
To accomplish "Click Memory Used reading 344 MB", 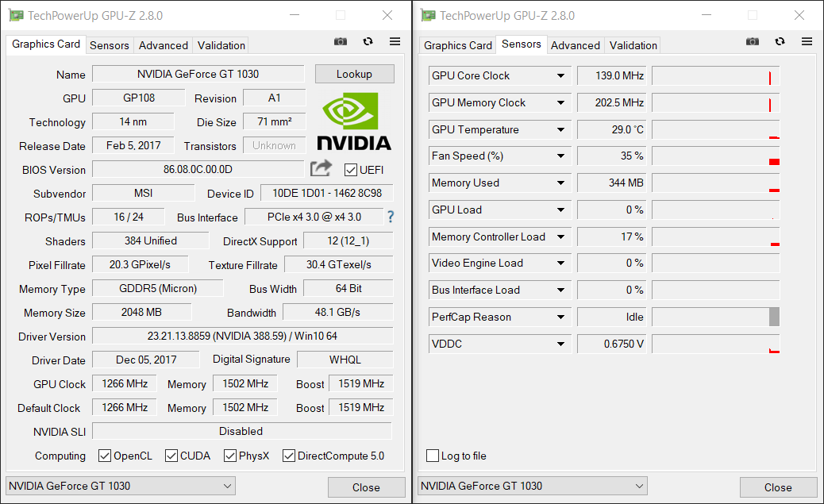I will tap(612, 183).
